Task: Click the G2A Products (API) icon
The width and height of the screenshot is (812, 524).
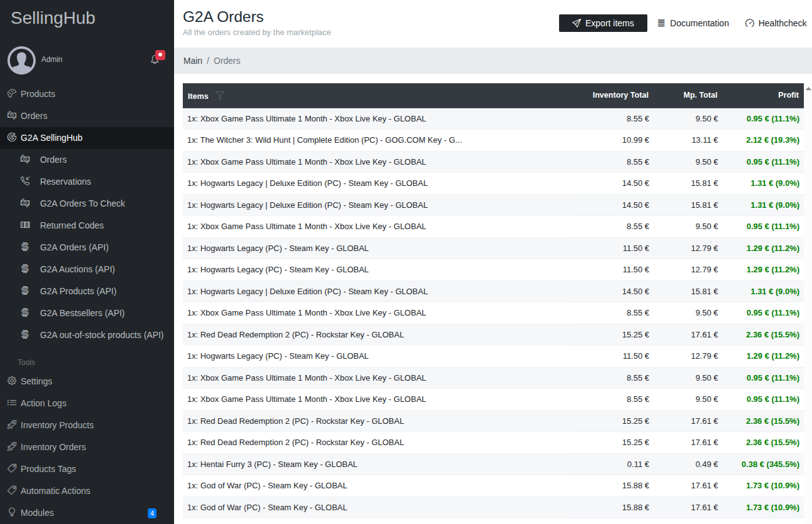Action: pyautogui.click(x=25, y=290)
